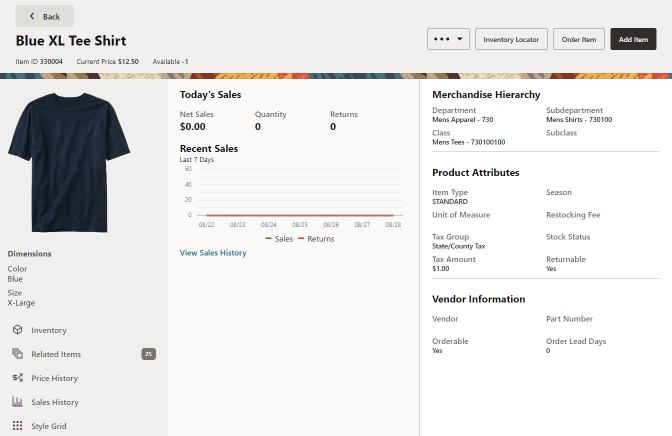Viewport: 672px width, 436px height.
Task: Click the Inventory cube icon
Action: [17, 330]
